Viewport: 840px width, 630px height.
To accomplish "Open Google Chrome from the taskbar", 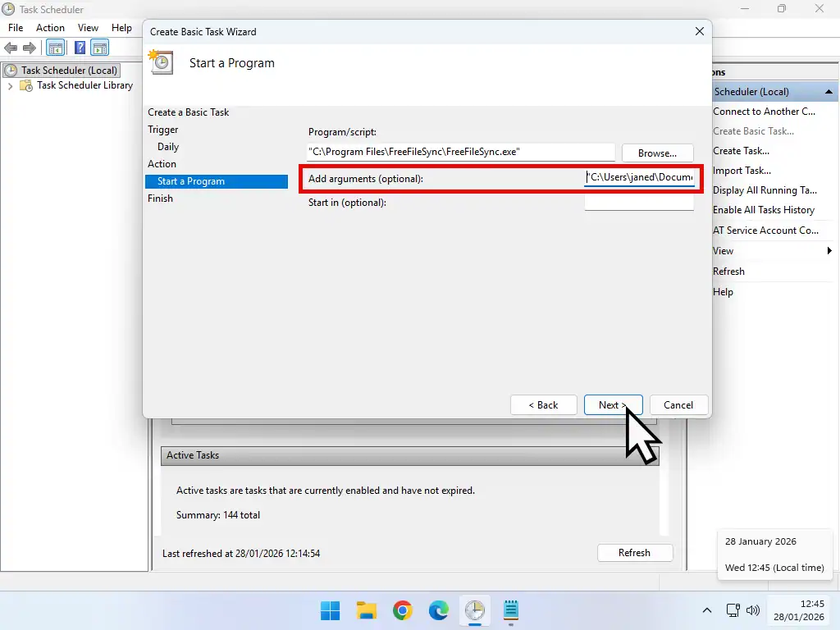I will (x=402, y=610).
